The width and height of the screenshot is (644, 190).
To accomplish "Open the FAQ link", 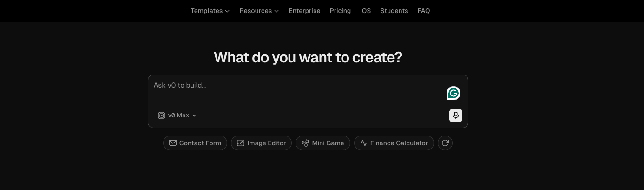I will point(424,11).
